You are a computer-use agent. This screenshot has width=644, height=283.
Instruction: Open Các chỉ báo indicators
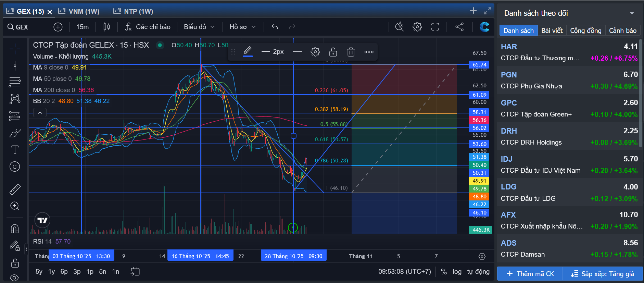148,27
